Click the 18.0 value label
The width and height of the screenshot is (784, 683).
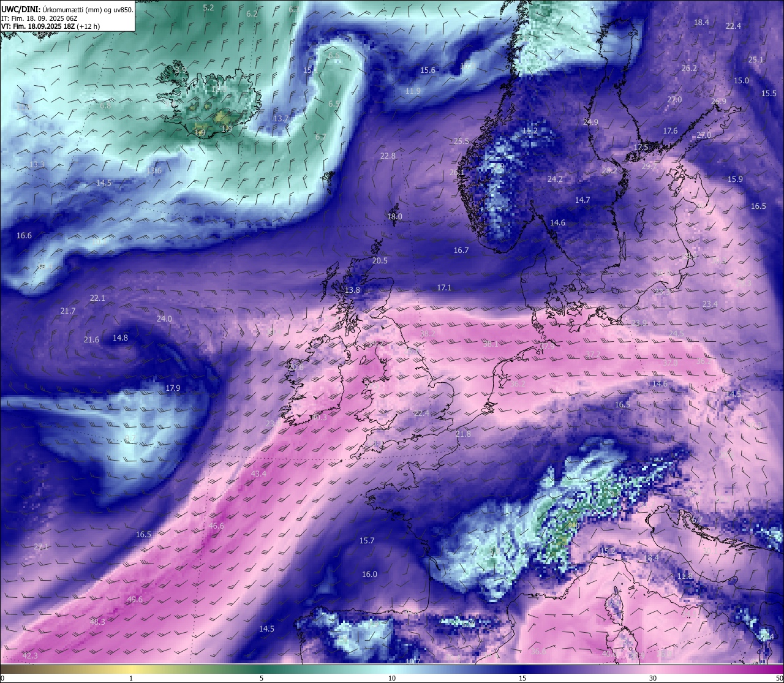(x=395, y=217)
